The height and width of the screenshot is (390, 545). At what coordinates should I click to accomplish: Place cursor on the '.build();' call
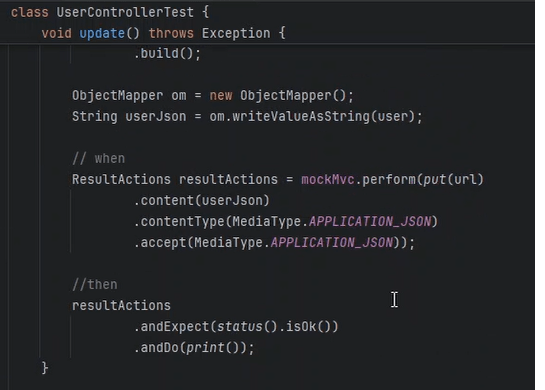[168, 54]
